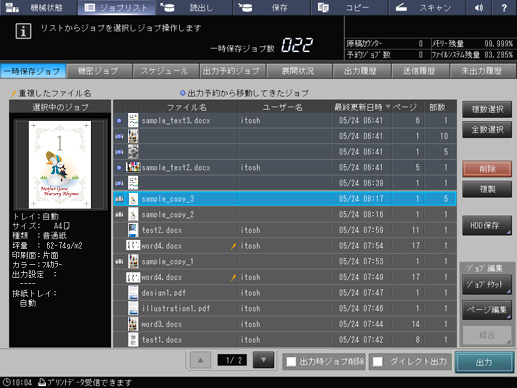
Task: Click the thumbnail icon of test2.docx
Action: (133, 230)
